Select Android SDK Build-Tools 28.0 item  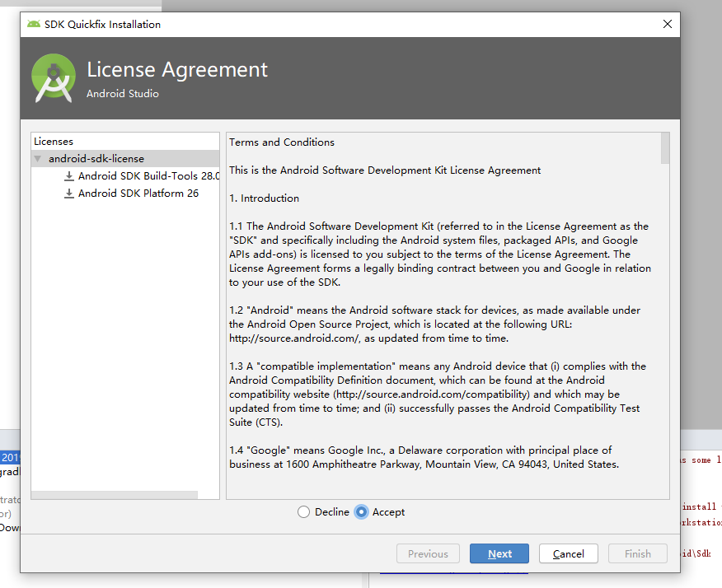tap(148, 175)
